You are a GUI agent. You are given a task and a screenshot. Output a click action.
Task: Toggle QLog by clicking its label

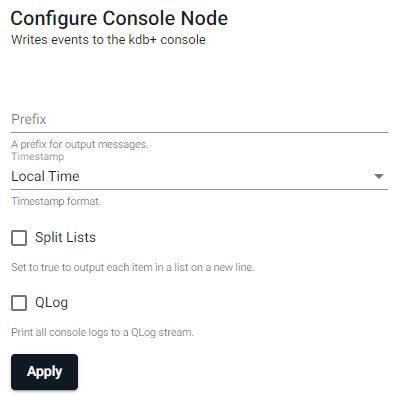[x=52, y=303]
